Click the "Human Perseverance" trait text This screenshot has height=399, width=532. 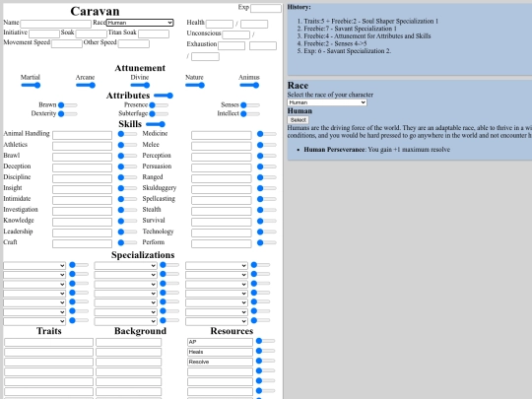334,150
